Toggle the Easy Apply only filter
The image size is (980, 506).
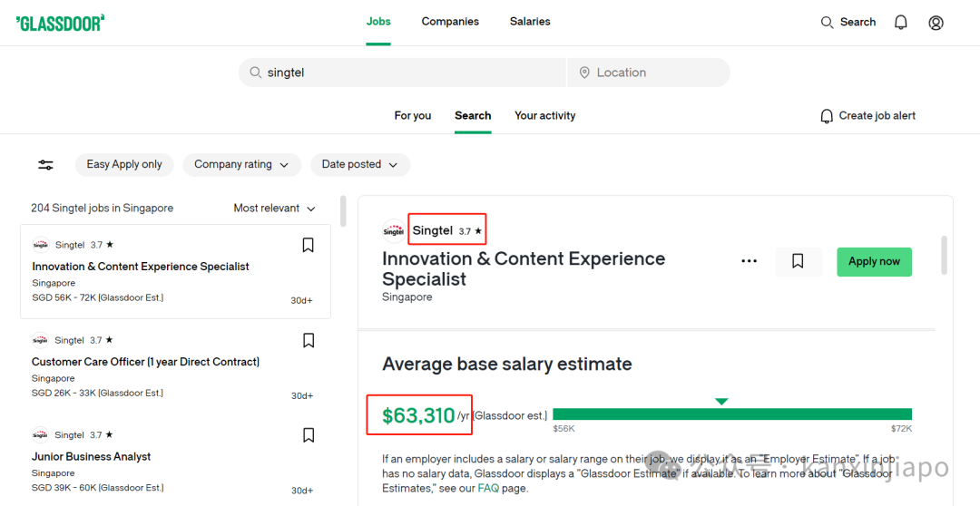[124, 165]
